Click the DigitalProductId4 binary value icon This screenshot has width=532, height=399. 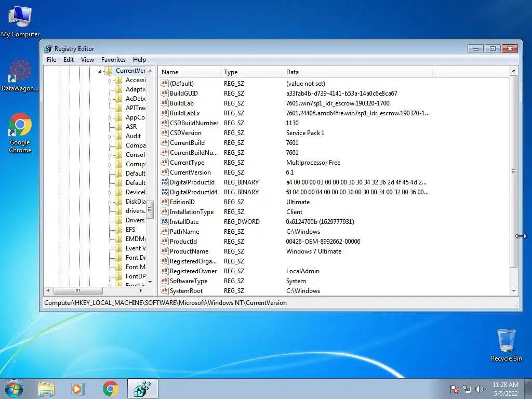tap(165, 192)
